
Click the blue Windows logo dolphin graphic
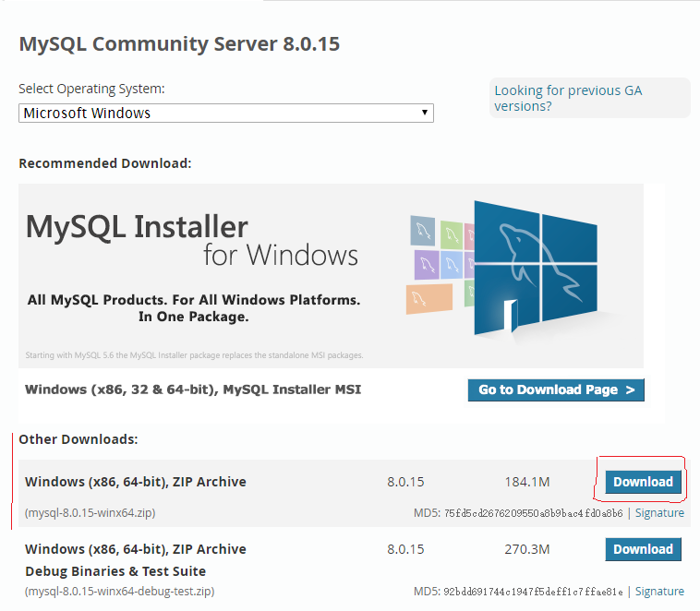(x=536, y=268)
